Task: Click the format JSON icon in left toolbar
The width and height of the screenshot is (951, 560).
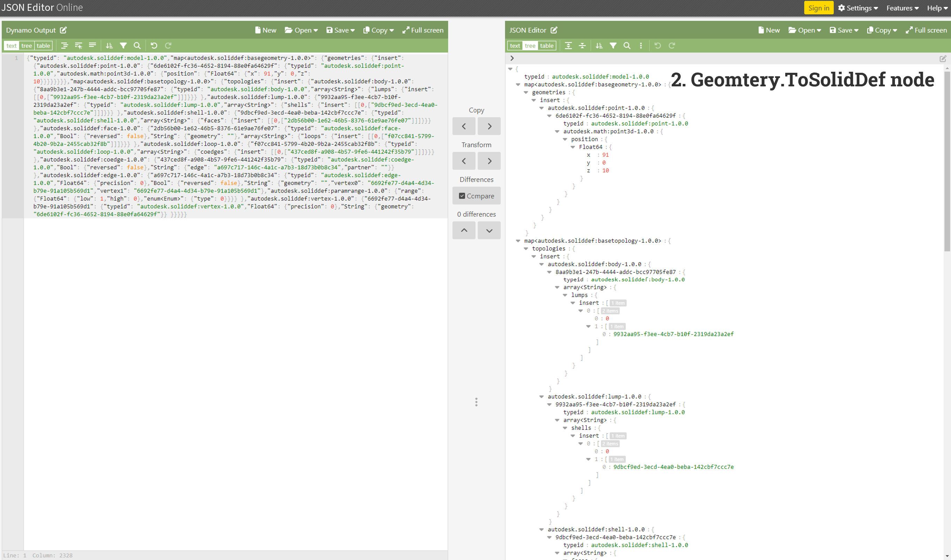Action: (64, 46)
